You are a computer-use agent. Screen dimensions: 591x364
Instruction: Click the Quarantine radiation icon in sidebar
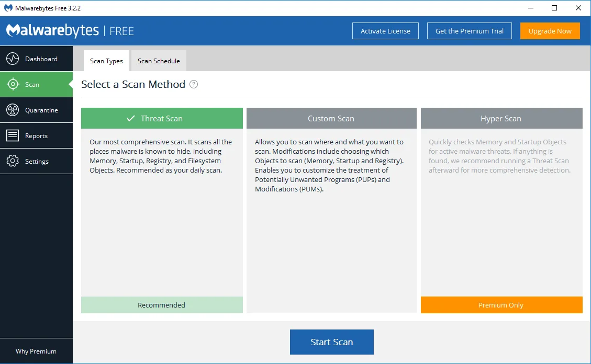tap(13, 110)
